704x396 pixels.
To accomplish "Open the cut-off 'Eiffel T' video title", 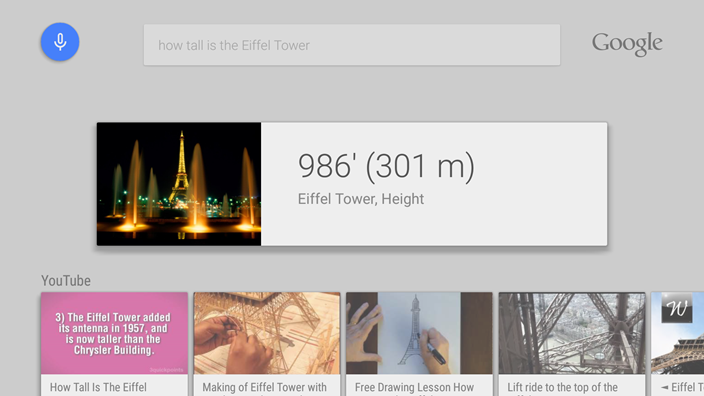I will 687,387.
